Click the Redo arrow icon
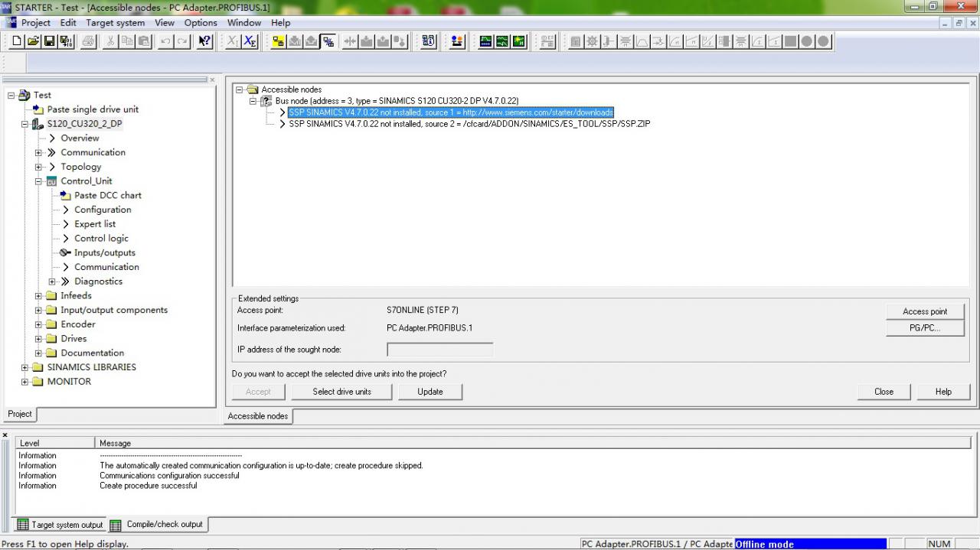This screenshot has width=980, height=550. 182,41
